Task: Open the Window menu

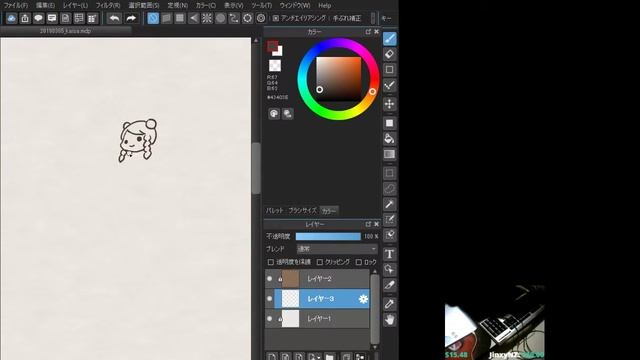Action: click(x=295, y=6)
